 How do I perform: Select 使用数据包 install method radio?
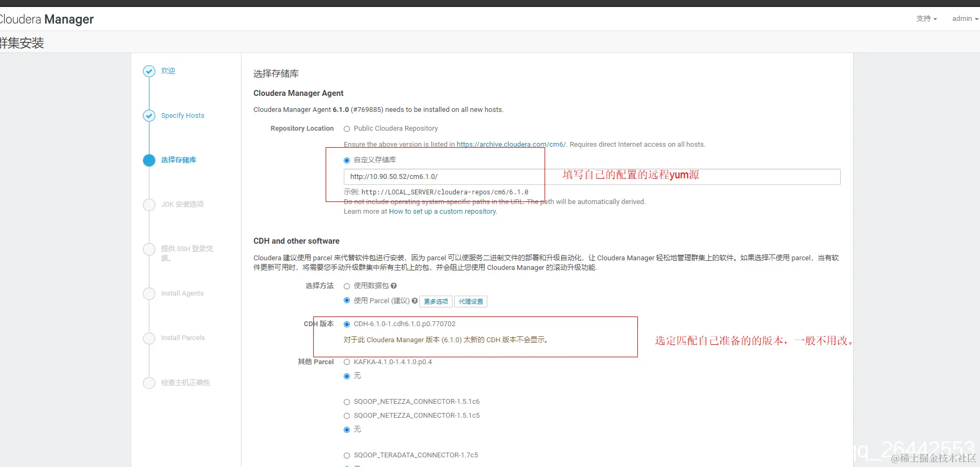[346, 286]
